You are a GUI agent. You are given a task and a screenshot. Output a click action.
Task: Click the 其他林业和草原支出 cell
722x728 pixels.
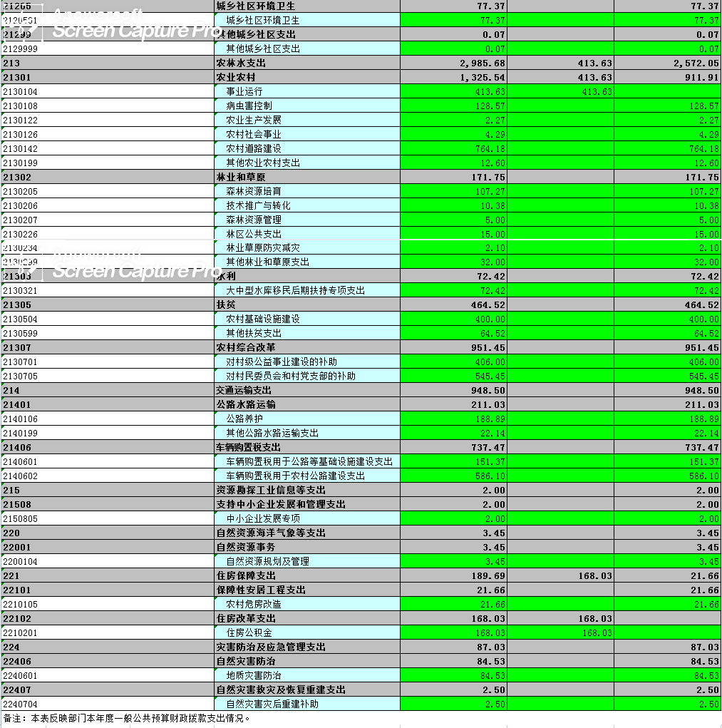(307, 262)
